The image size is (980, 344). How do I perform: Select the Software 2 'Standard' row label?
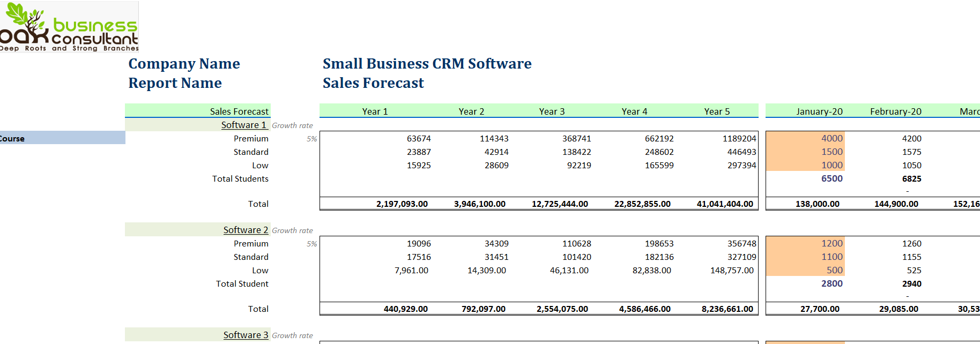coord(251,257)
